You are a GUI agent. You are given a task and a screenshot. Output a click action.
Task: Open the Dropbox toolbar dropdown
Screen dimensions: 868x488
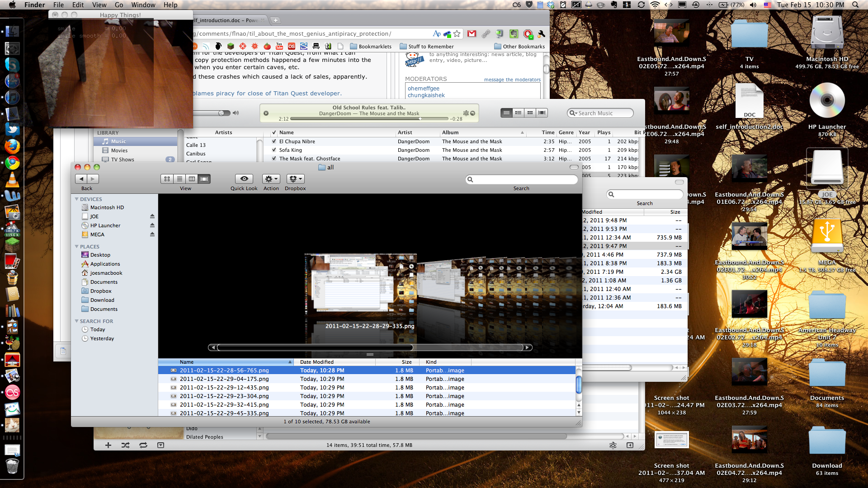tap(295, 179)
